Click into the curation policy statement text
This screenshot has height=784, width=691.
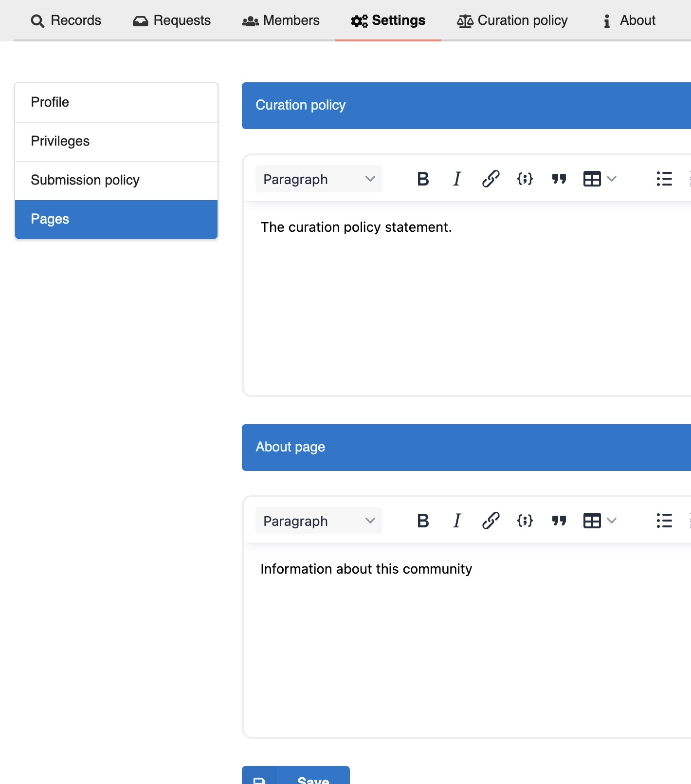coord(356,227)
